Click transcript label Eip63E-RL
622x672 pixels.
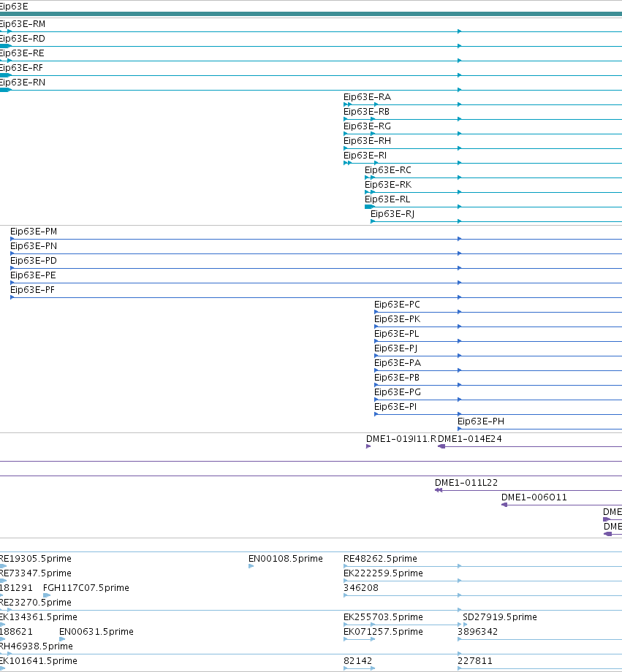click(x=387, y=199)
